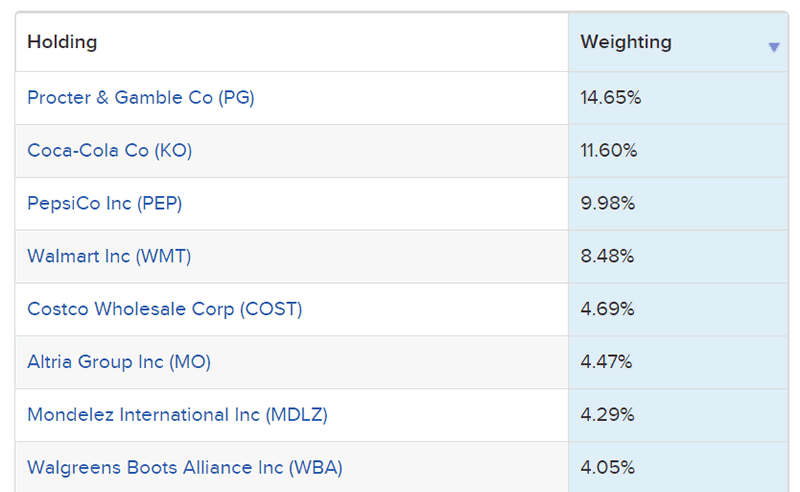This screenshot has width=800, height=492.
Task: Go to Walmart Inc (WMT) page
Action: pyautogui.click(x=109, y=256)
